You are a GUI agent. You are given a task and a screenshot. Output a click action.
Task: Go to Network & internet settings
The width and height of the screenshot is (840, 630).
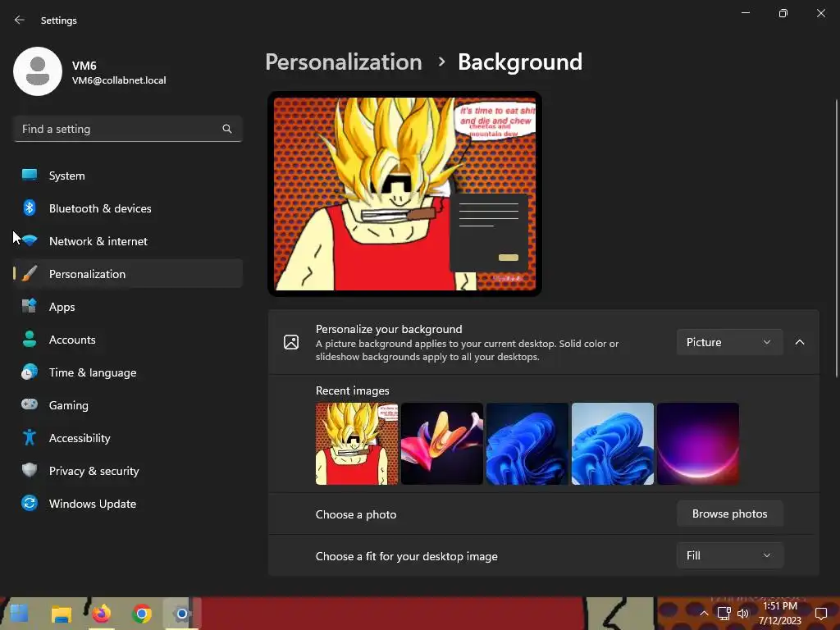(128, 240)
